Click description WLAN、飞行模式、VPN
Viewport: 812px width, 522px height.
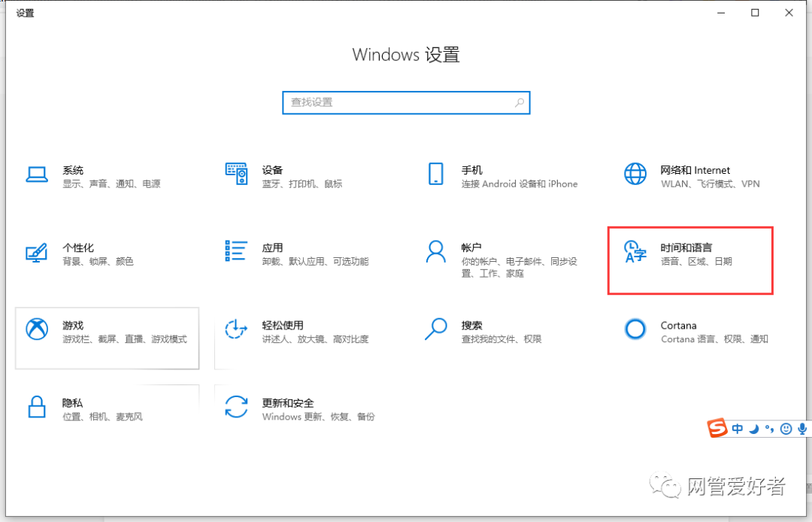710,184
